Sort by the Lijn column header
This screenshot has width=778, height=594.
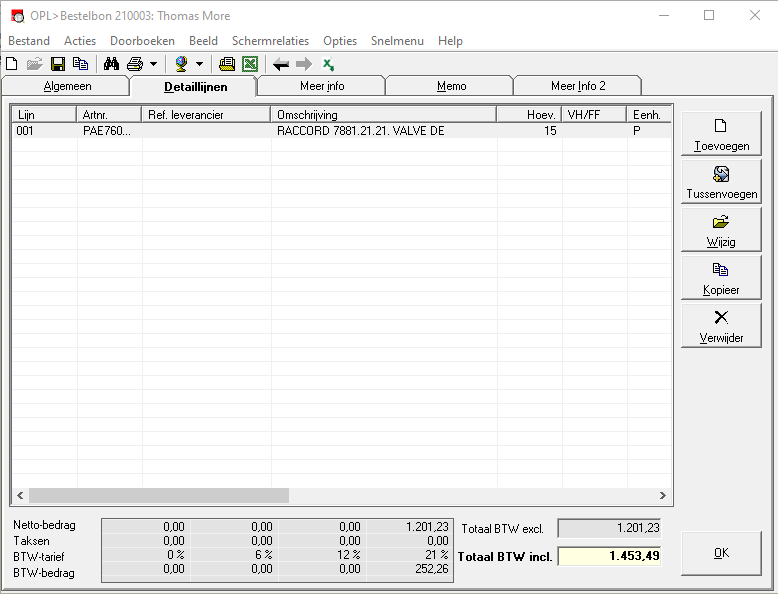point(44,115)
